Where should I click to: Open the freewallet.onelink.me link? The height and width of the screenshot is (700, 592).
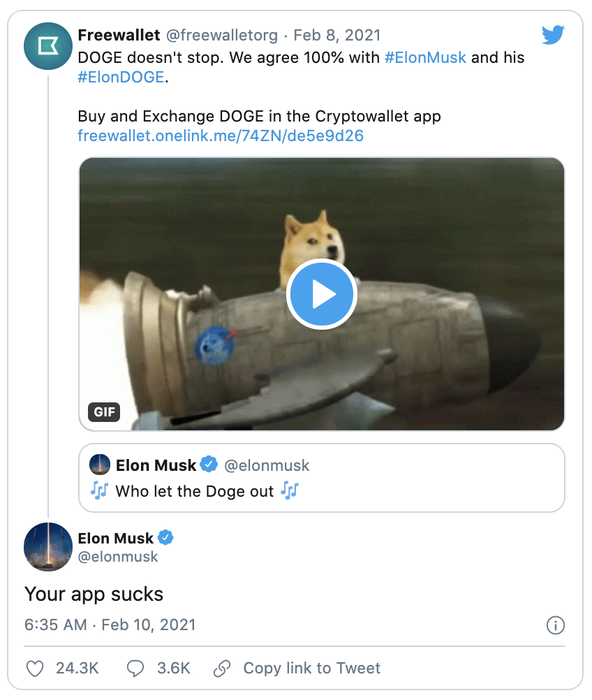(221, 136)
